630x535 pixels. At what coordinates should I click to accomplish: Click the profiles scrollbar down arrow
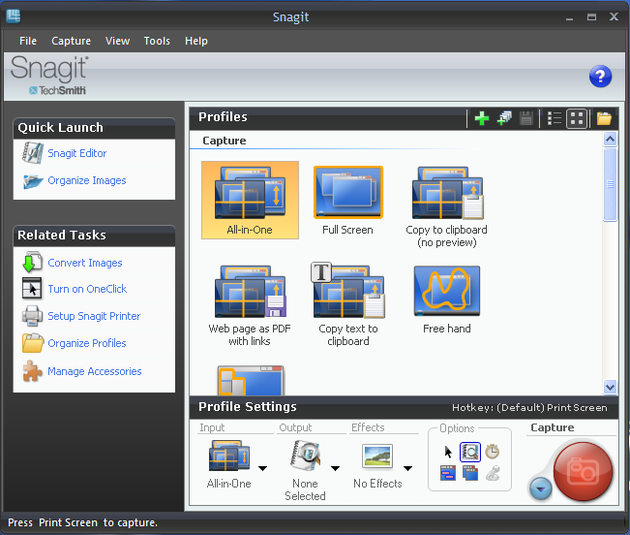point(610,387)
